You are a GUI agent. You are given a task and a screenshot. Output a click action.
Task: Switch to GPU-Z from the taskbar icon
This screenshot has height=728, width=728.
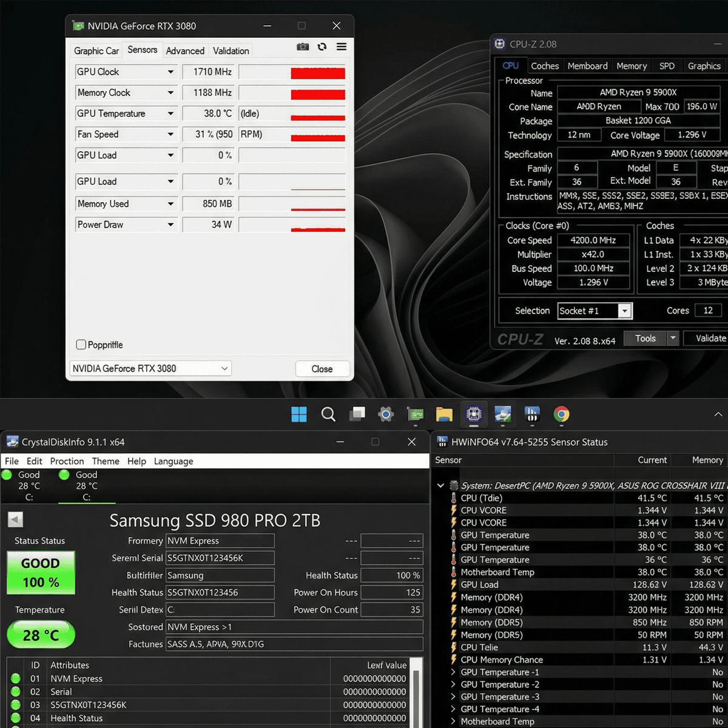click(x=416, y=414)
